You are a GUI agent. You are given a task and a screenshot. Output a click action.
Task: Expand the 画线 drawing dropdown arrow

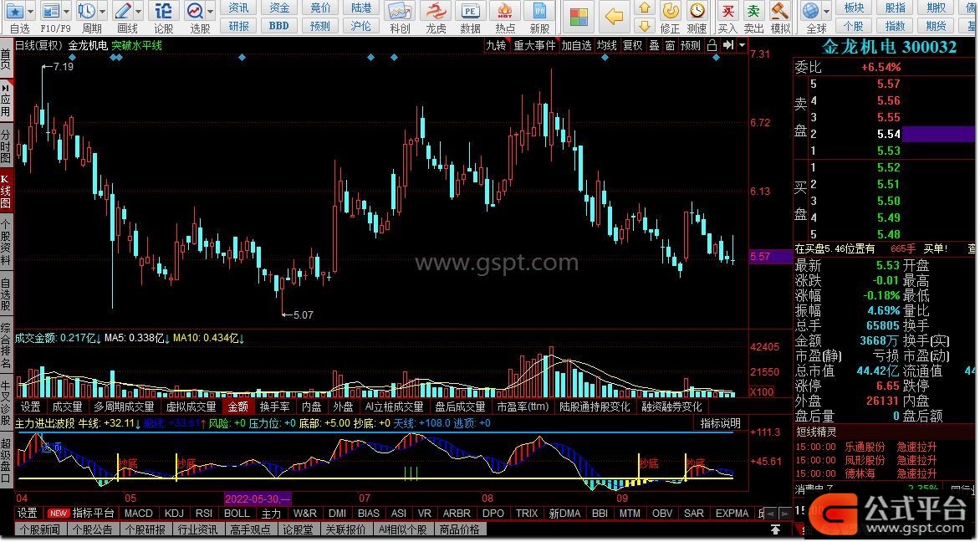tap(139, 11)
